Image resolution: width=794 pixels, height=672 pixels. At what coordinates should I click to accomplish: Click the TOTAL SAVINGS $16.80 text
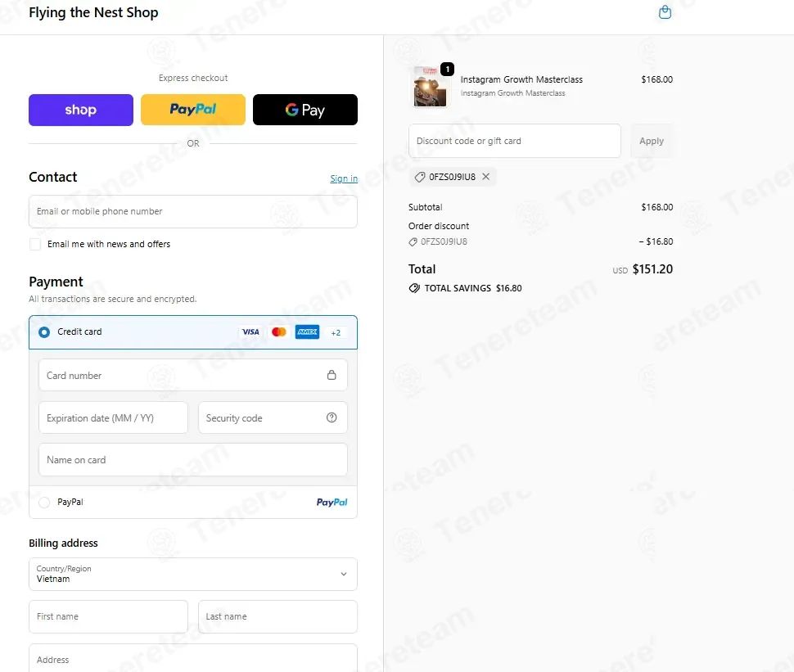[x=473, y=288]
